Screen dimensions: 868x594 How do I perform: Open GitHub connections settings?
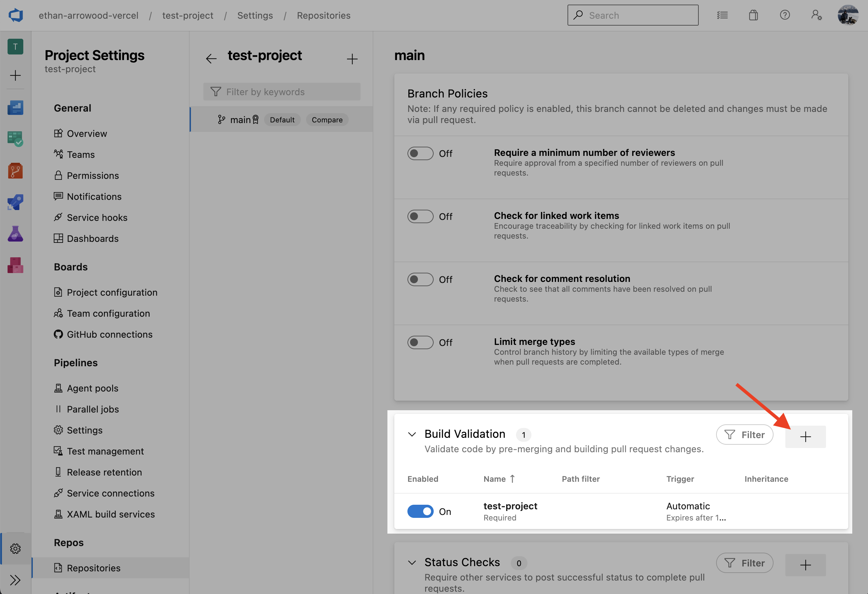pos(110,334)
